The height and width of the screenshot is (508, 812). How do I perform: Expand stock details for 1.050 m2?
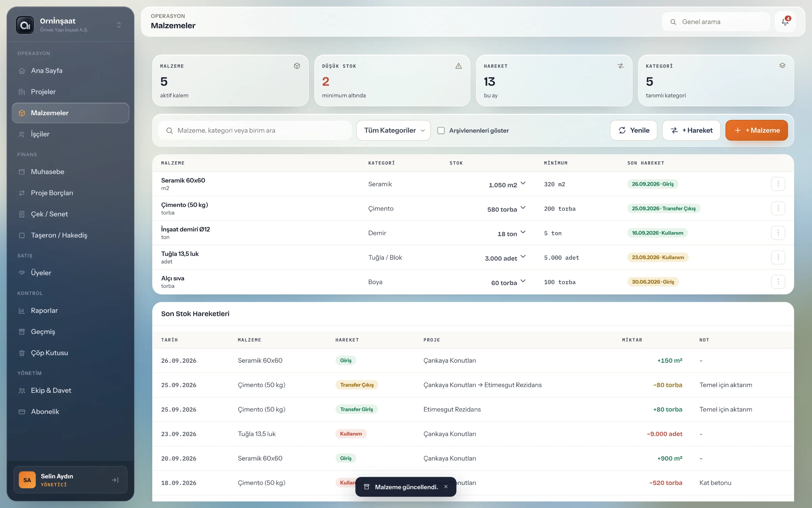pos(523,183)
